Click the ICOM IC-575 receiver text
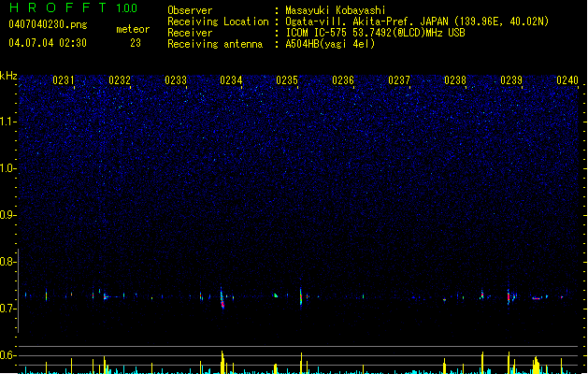The width and height of the screenshot is (588, 374). point(375,33)
